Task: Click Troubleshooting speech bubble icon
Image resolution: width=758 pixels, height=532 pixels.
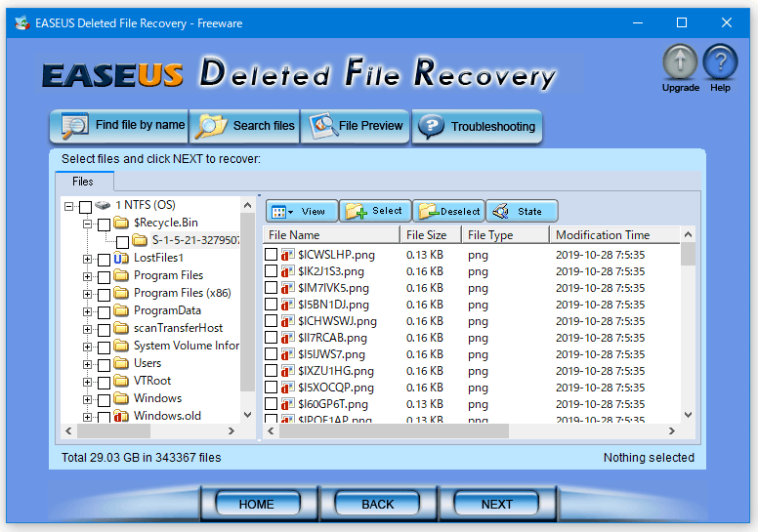Action: (431, 127)
